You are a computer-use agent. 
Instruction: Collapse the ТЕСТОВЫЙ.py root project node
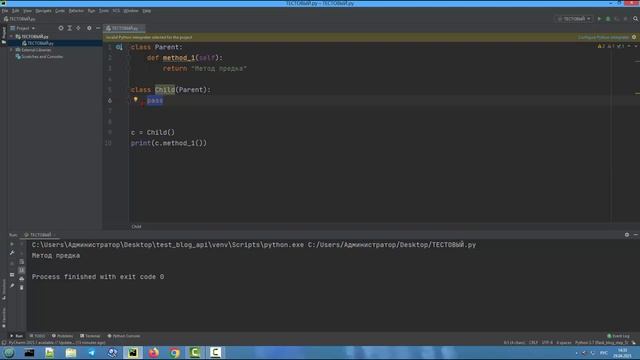11,36
